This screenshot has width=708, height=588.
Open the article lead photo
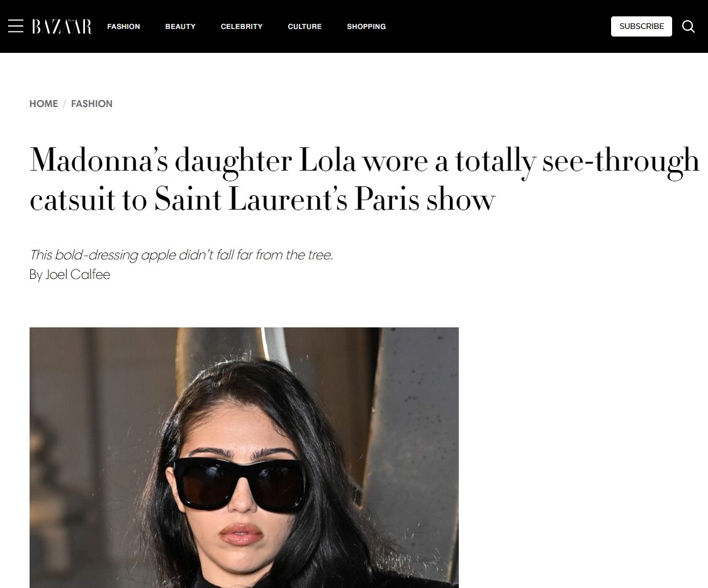pyautogui.click(x=244, y=458)
